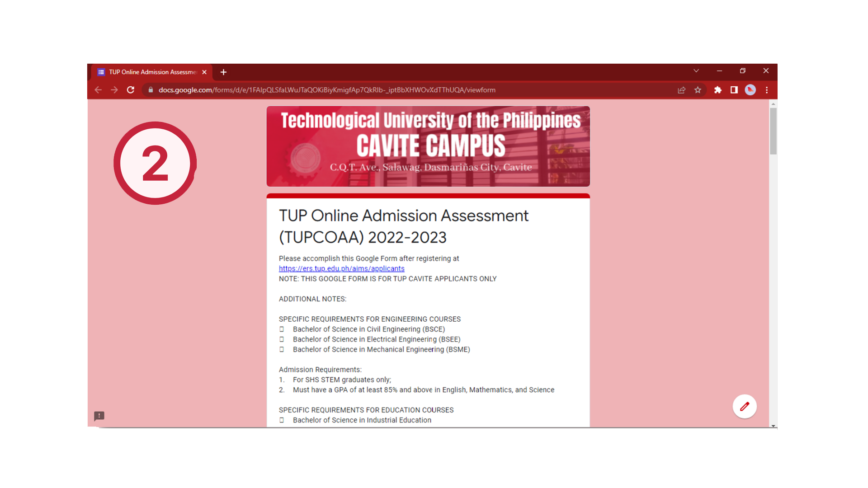Share this page icon in address bar
Image resolution: width=868 pixels, height=488 pixels.
click(x=682, y=90)
